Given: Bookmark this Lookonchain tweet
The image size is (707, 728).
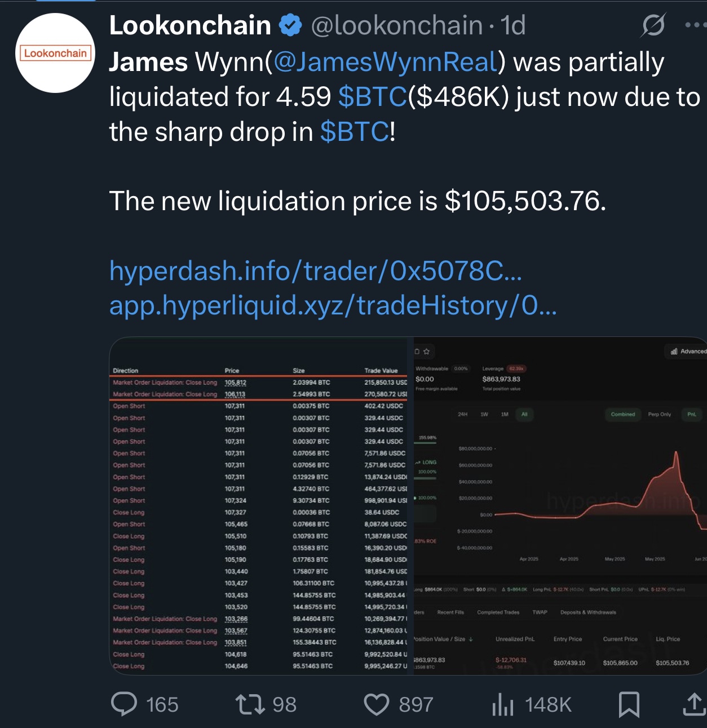Looking at the screenshot, I should [629, 705].
